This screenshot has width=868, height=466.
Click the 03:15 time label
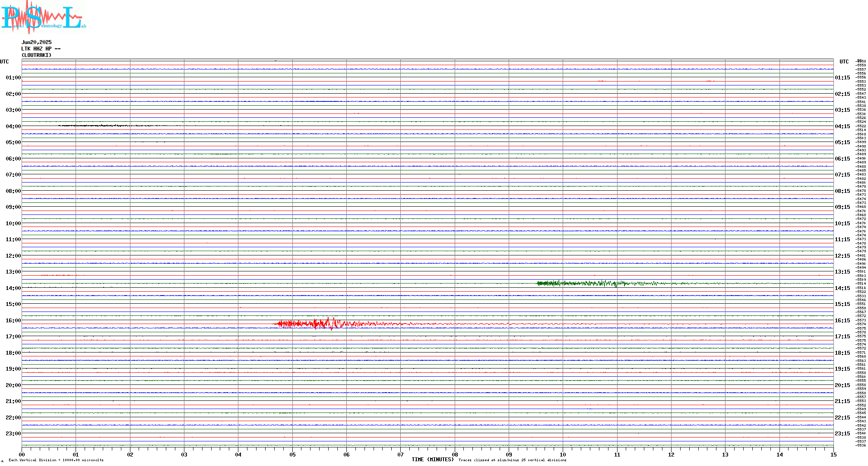coord(843,110)
